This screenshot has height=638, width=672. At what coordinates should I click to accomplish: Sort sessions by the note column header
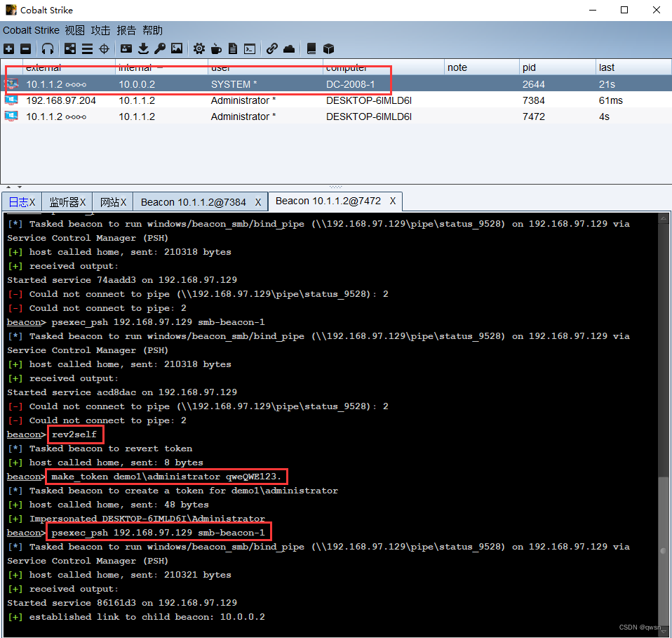[482, 67]
